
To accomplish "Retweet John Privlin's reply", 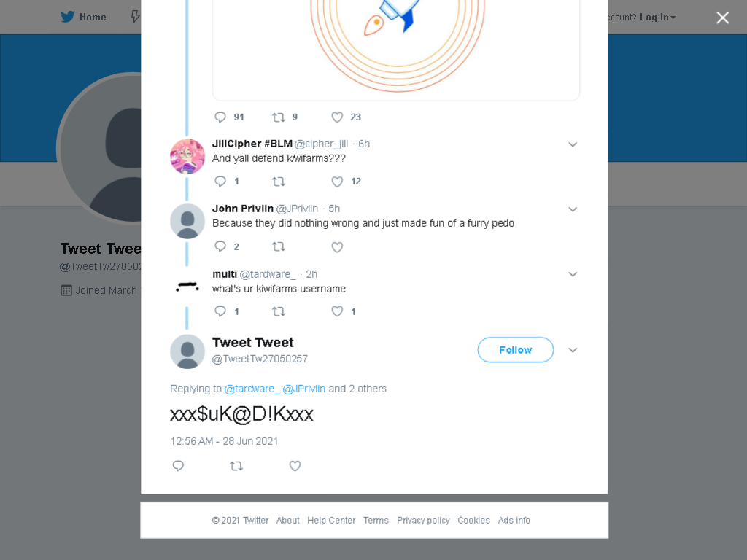I will coord(279,246).
